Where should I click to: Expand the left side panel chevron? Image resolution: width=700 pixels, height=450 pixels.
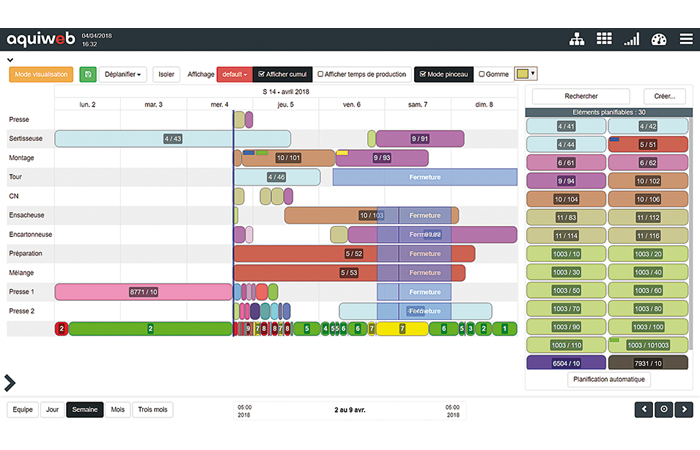pyautogui.click(x=10, y=382)
